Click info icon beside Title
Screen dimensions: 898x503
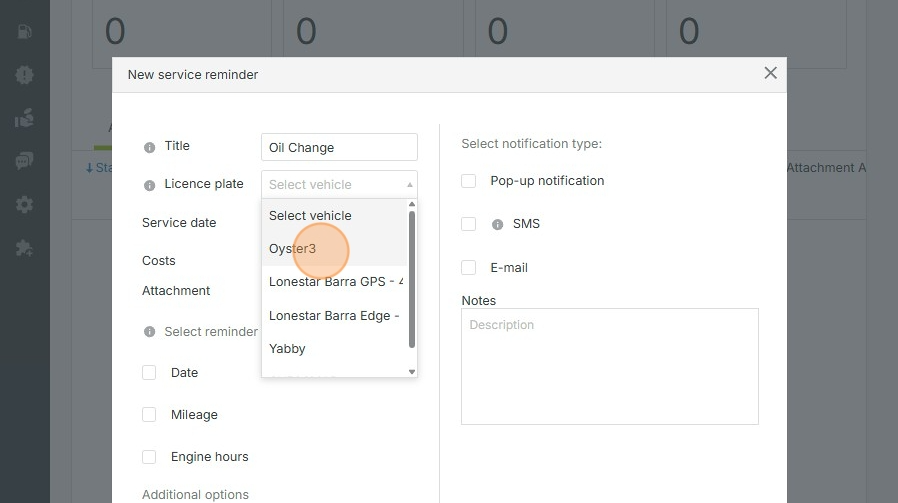(149, 147)
